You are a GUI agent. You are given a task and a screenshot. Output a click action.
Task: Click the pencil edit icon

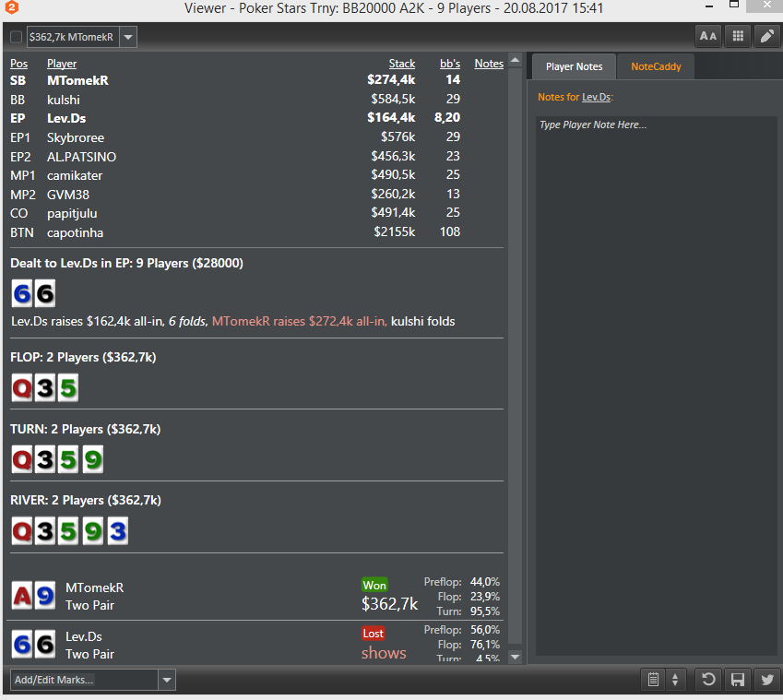pyautogui.click(x=767, y=37)
